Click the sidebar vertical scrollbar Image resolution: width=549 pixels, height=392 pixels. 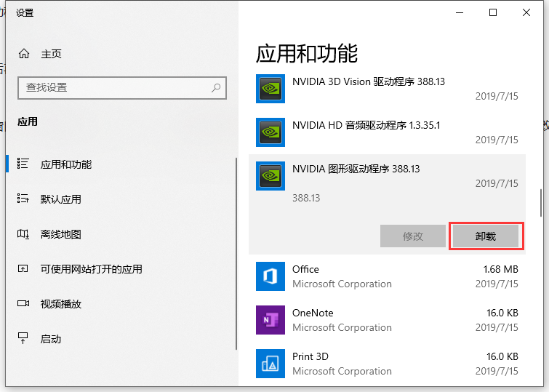236,254
